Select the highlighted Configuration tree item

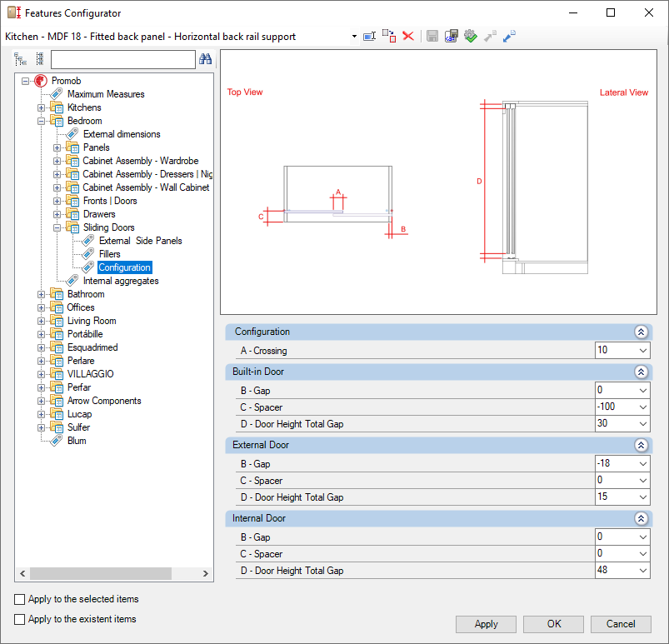tap(125, 267)
